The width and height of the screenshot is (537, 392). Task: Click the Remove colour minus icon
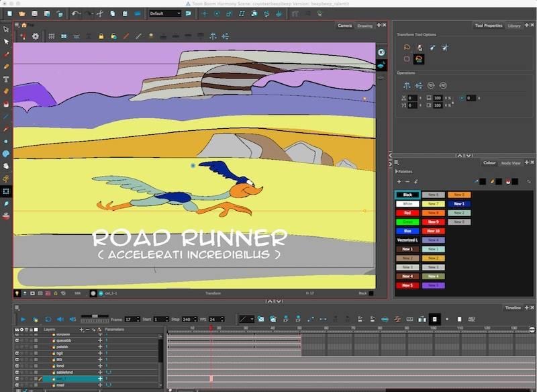pos(407,182)
